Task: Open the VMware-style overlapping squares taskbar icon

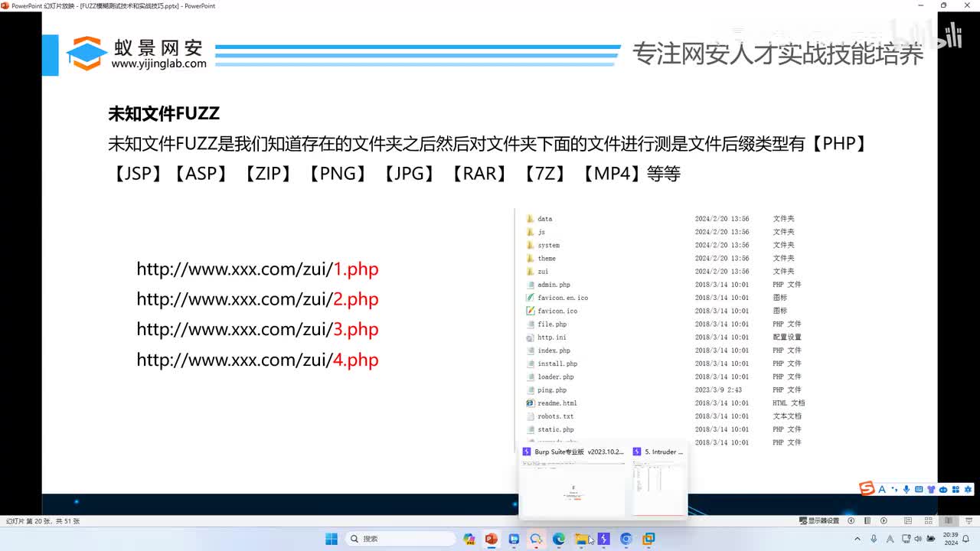Action: pos(648,539)
